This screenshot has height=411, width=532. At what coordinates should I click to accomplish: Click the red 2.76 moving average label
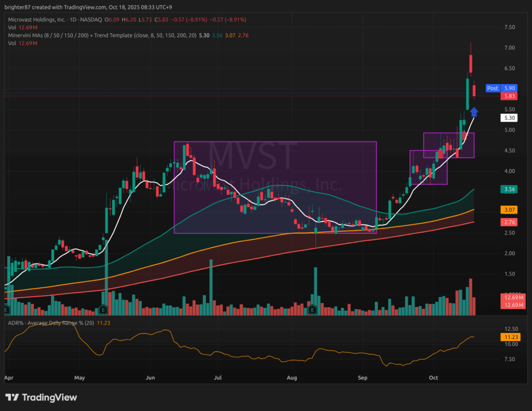pyautogui.click(x=509, y=222)
